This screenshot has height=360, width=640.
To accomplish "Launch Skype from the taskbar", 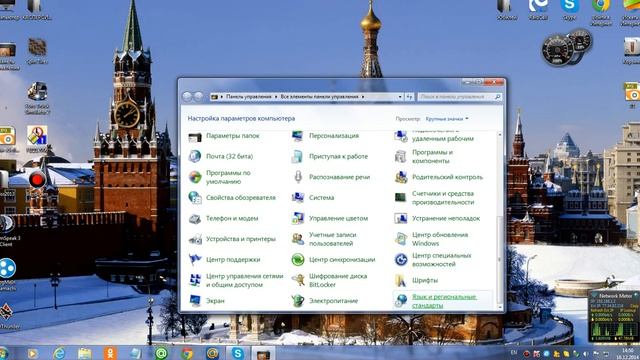I will [238, 353].
